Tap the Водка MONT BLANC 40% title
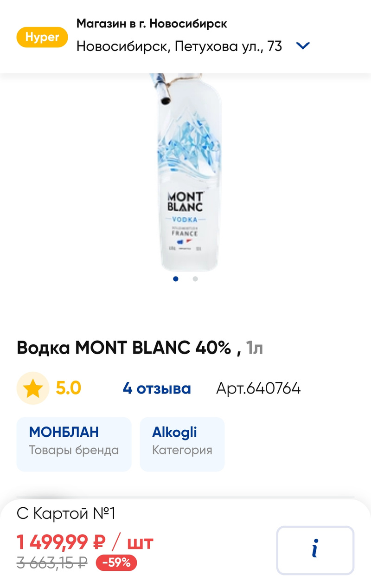 coord(129,348)
